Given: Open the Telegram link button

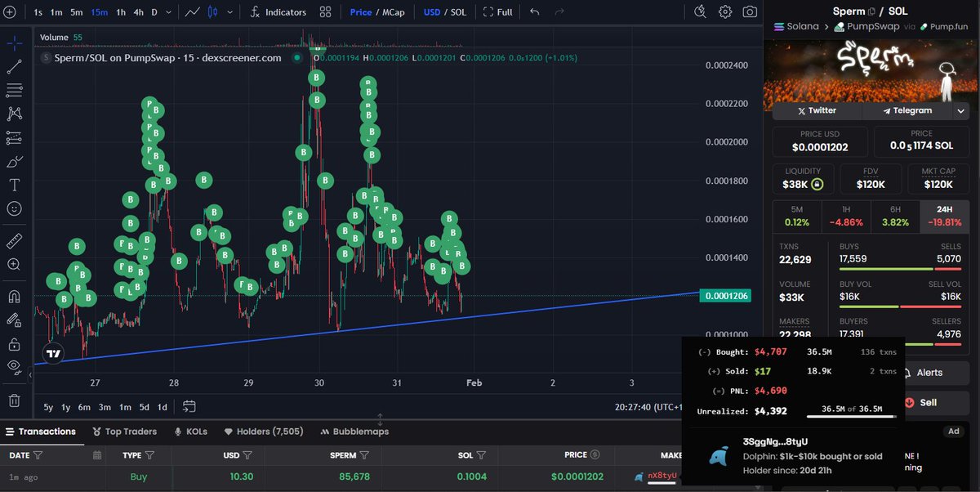Looking at the screenshot, I should (x=906, y=110).
